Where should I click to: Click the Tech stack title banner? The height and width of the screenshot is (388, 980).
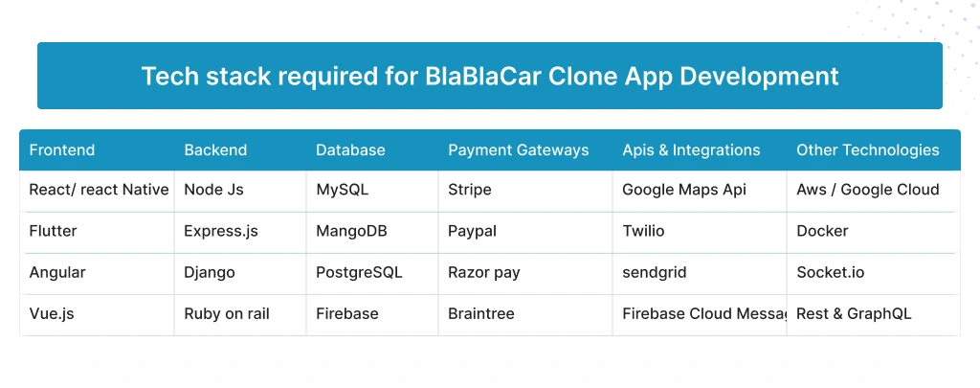[x=489, y=76]
